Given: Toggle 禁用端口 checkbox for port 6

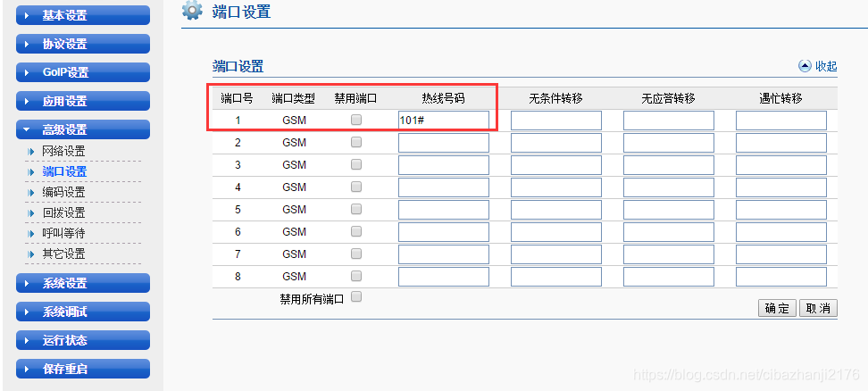Looking at the screenshot, I should pyautogui.click(x=356, y=231).
